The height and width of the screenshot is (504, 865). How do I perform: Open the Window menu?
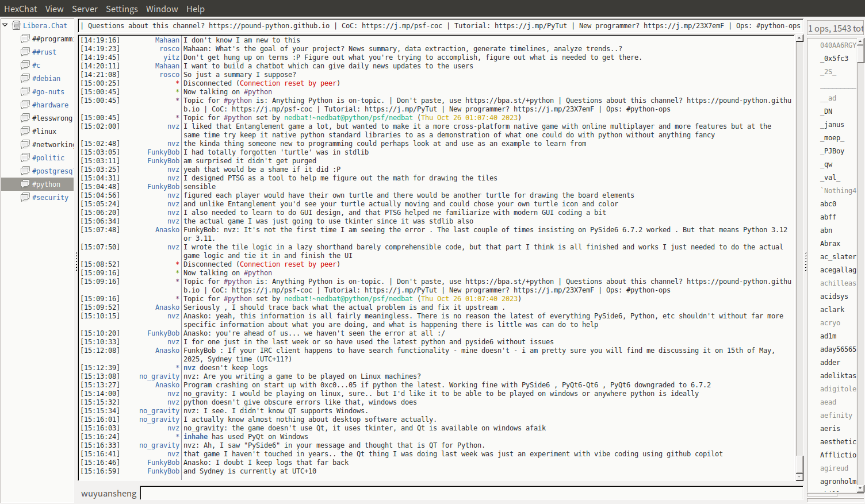coord(162,9)
